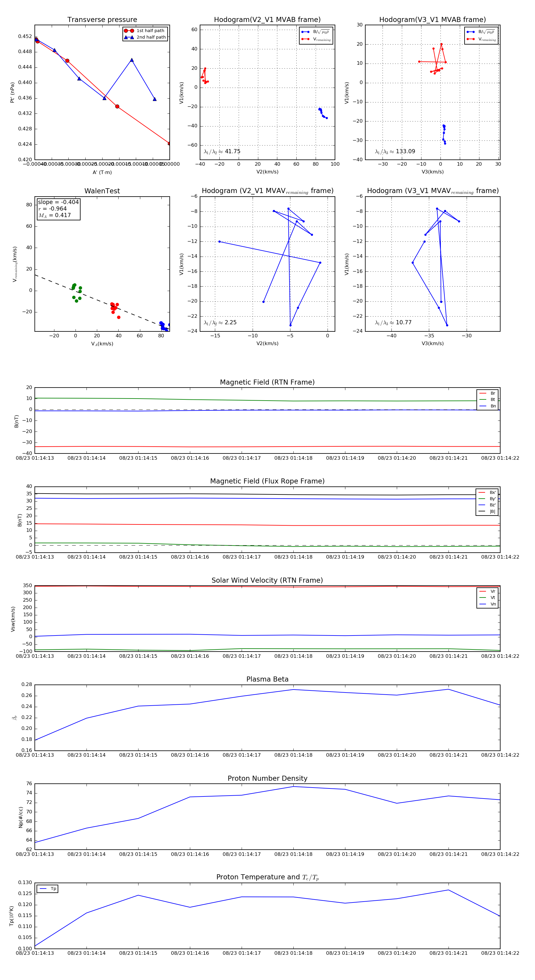Click the 01:14:18 tick label under Plasma Beta

(x=293, y=755)
